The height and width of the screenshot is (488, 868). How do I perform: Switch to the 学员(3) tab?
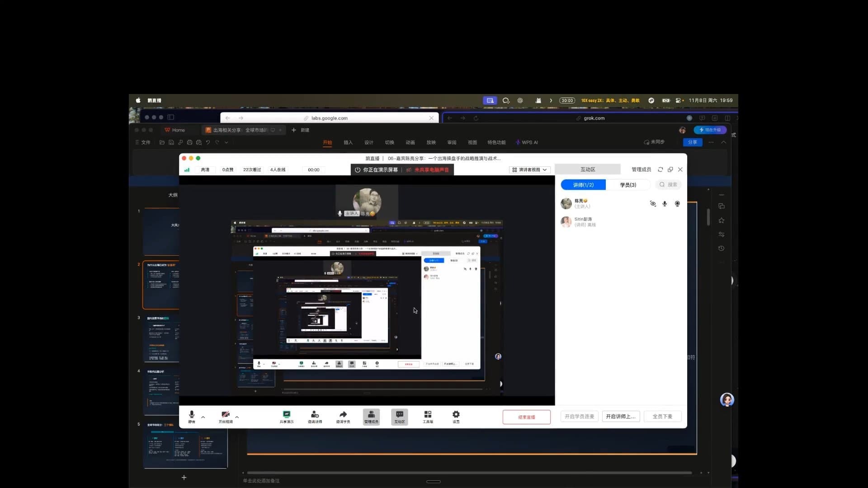click(x=628, y=185)
